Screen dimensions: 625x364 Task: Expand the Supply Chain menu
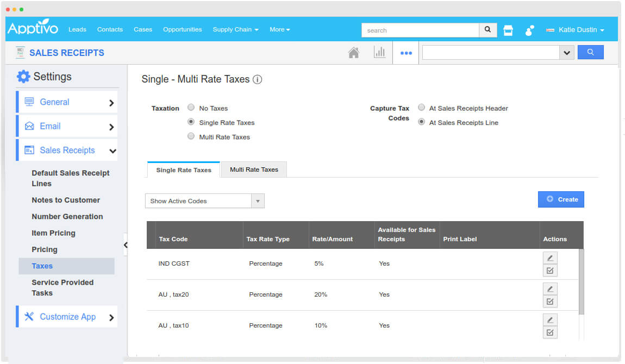pyautogui.click(x=235, y=29)
